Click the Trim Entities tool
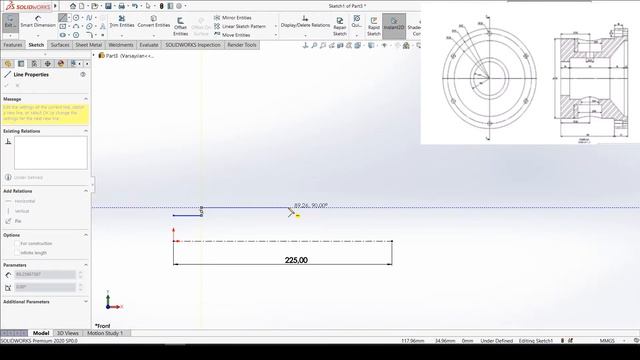 pos(122,22)
